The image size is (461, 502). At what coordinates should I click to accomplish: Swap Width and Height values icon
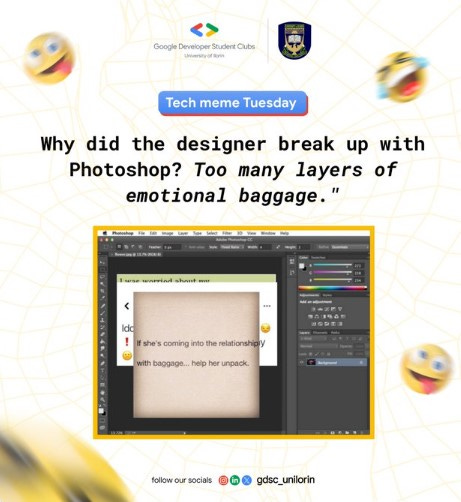pyautogui.click(x=278, y=247)
